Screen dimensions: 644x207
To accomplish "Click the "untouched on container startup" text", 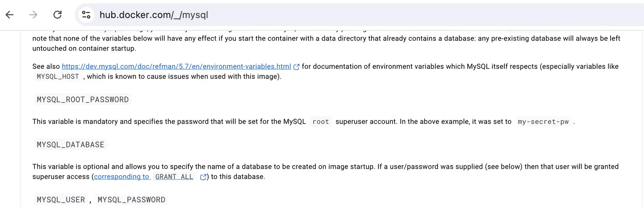I will pyautogui.click(x=84, y=48).
